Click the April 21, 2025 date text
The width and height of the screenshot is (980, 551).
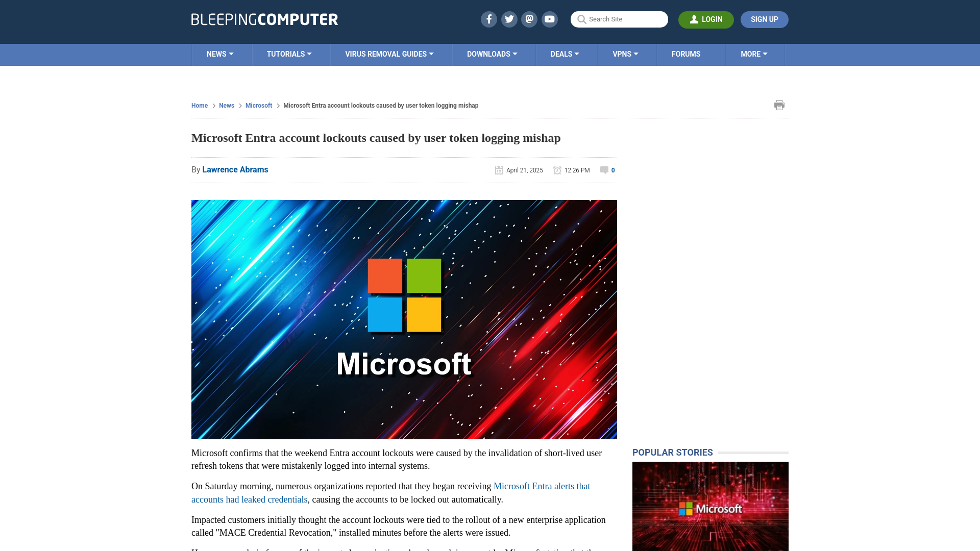tap(525, 170)
